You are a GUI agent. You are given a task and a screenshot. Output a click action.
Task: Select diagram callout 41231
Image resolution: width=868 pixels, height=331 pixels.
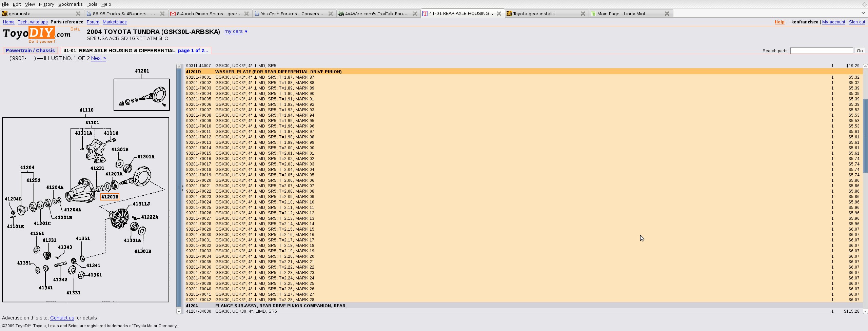coord(97,168)
